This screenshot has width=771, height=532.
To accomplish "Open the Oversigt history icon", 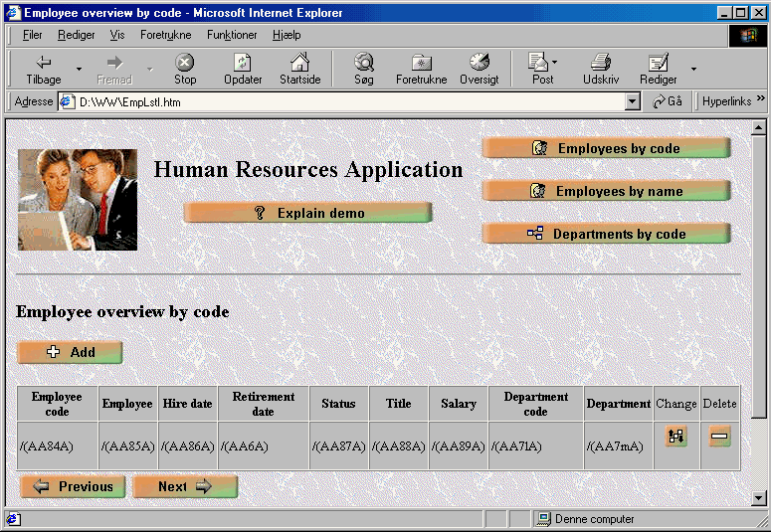I will click(x=480, y=69).
